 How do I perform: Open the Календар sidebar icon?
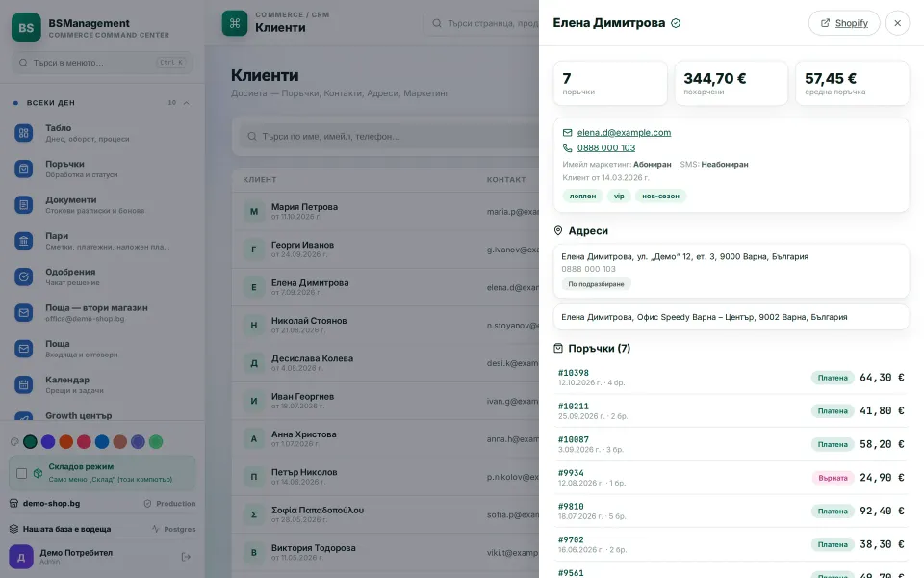(23, 384)
